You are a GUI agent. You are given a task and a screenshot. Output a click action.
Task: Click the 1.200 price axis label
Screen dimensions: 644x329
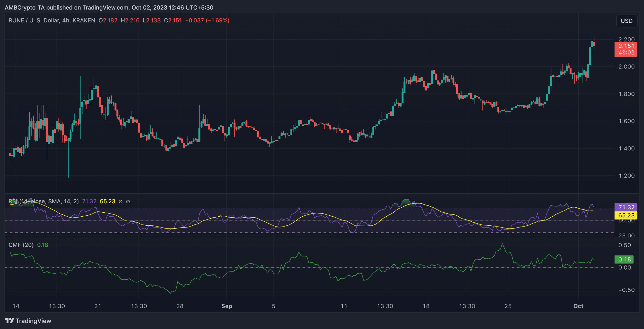tap(626, 176)
